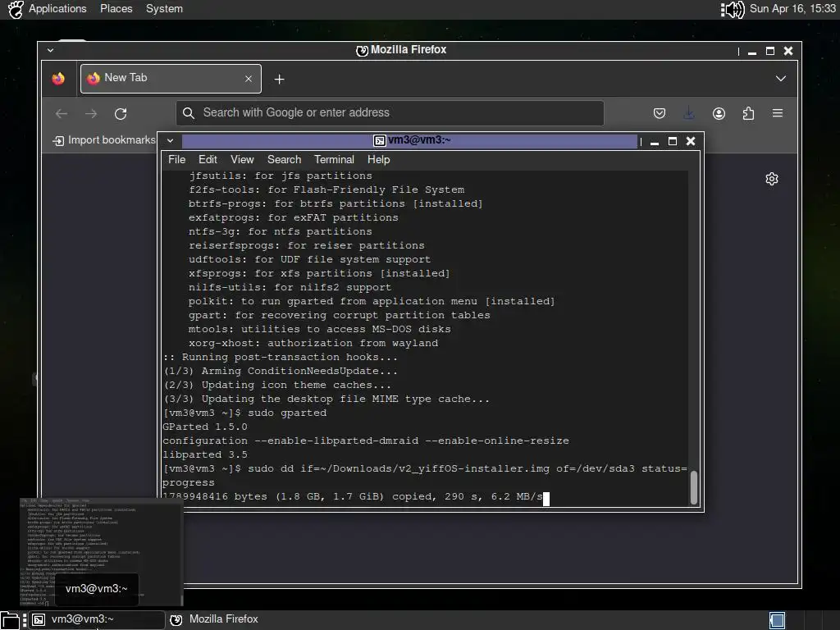The image size is (840, 630).
Task: Click the terminal vertical scrollbar thumb
Action: coord(694,487)
